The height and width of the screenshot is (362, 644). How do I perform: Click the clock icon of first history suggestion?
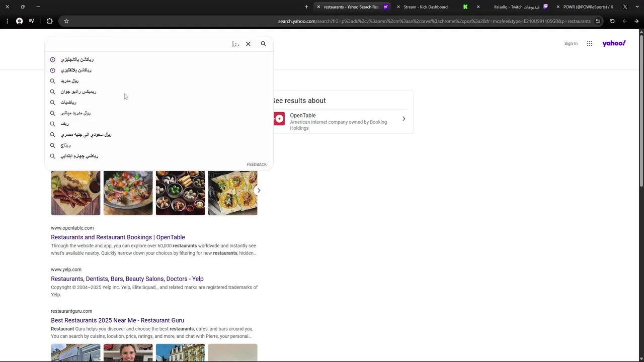[52, 59]
